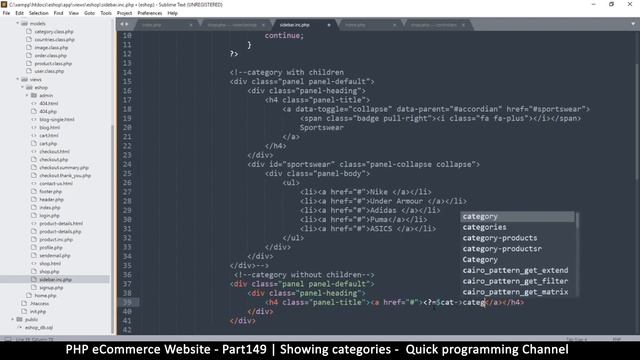This screenshot has width=640, height=360.
Task: Open login.php file
Action: point(49,216)
